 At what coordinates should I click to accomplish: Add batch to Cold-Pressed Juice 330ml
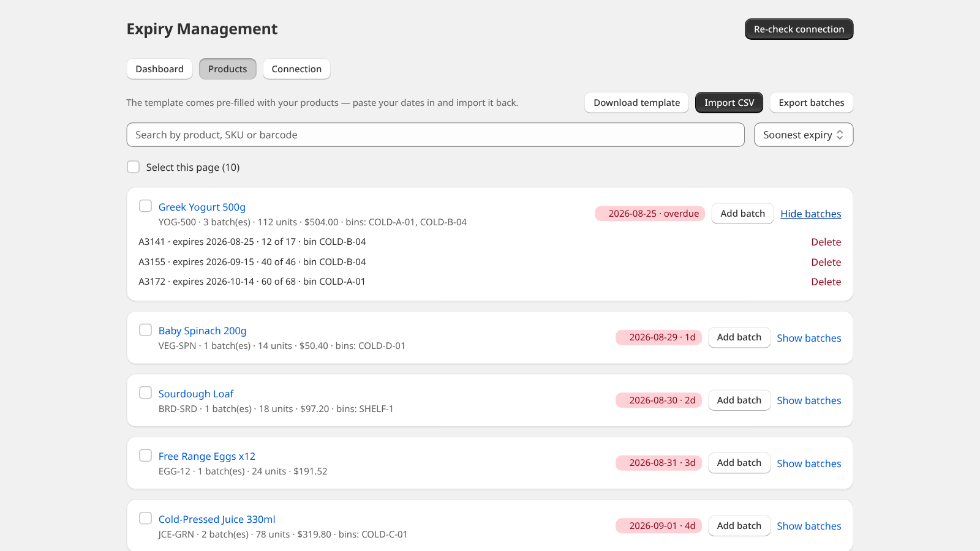tap(739, 526)
